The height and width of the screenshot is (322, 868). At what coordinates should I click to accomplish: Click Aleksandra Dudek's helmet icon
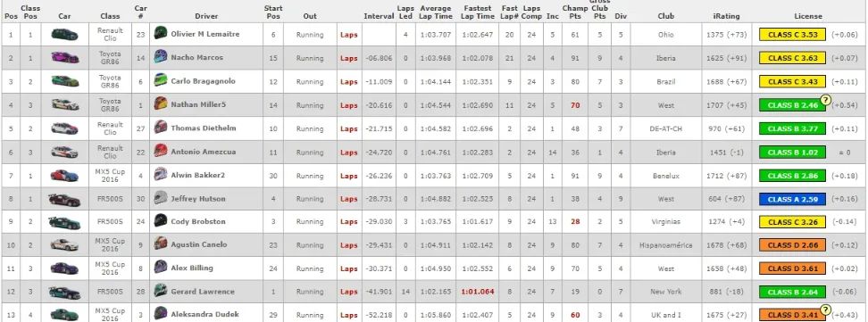(x=161, y=313)
